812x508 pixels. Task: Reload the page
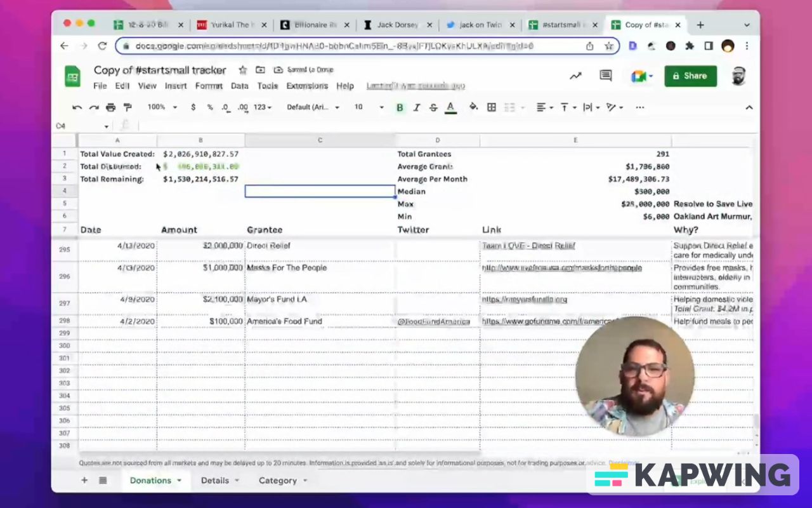[x=102, y=46]
